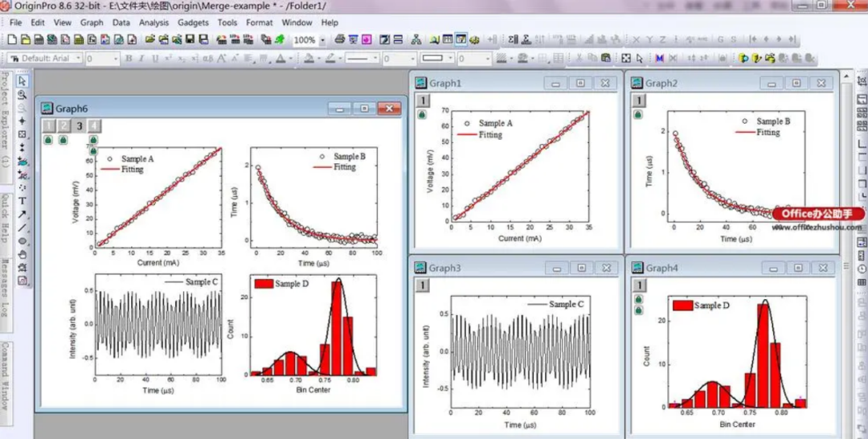
Task: Select layer 1 button in Graph4
Action: (638, 285)
